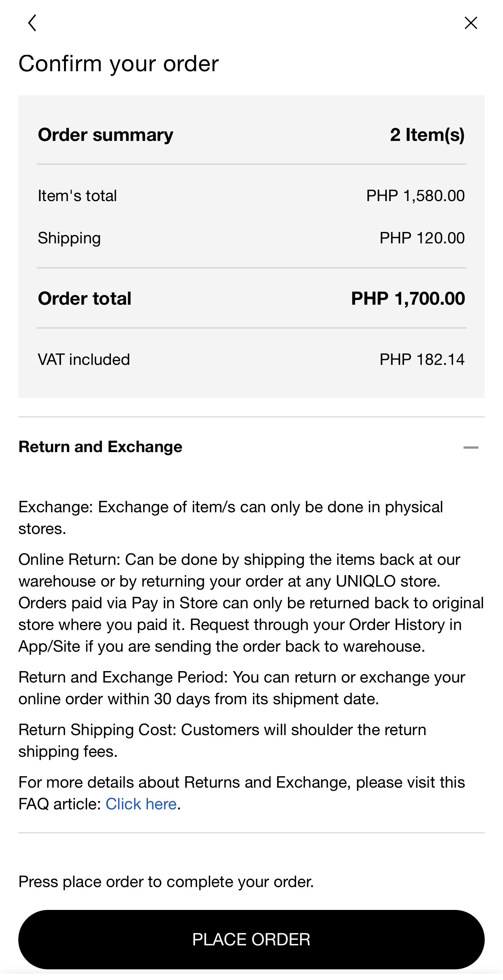
Task: Go back using the left chevron arrow
Action: pos(32,23)
